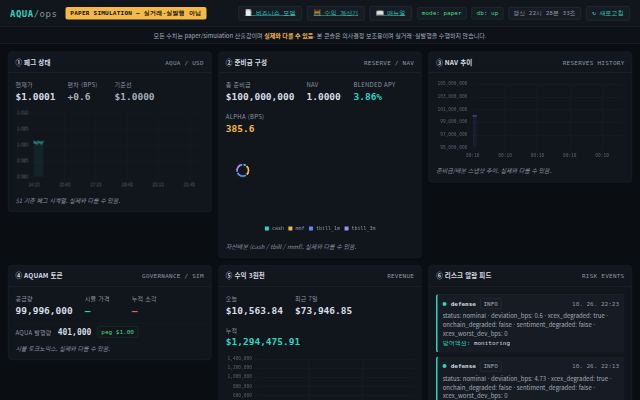Select the ⑥ 리스크 알람 피드 panel title
The image size is (640, 400).
point(464,276)
